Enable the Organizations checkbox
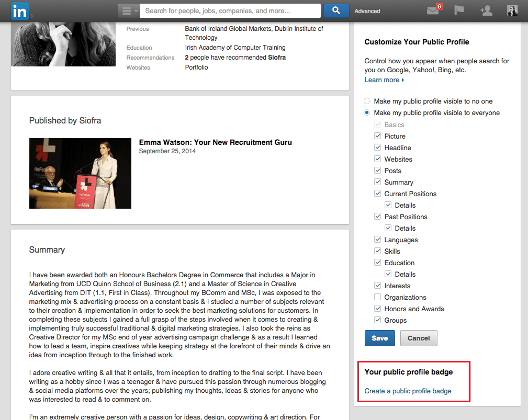This screenshot has height=420, width=528. (377, 297)
